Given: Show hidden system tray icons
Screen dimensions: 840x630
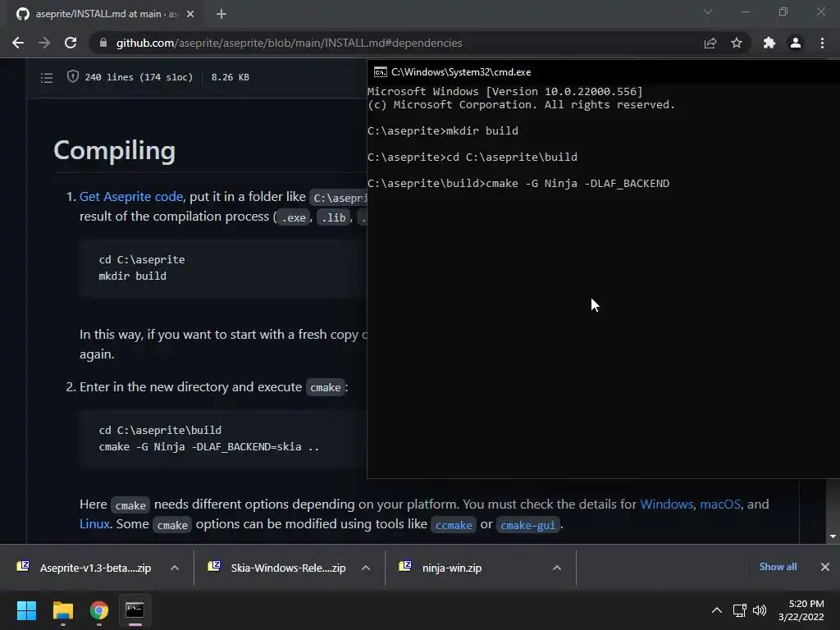Looking at the screenshot, I should tap(717, 610).
